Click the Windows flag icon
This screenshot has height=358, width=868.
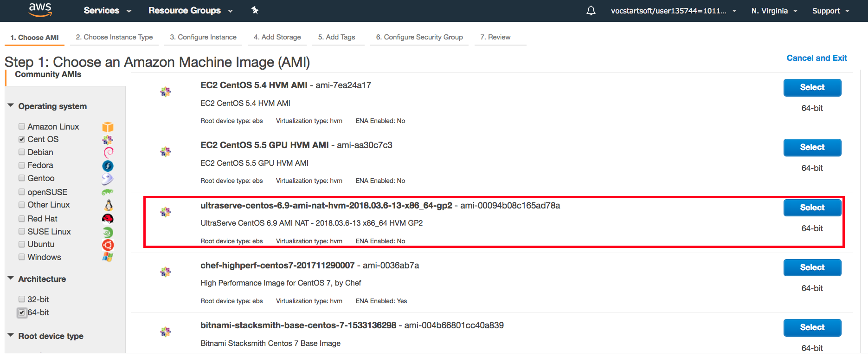pyautogui.click(x=108, y=257)
